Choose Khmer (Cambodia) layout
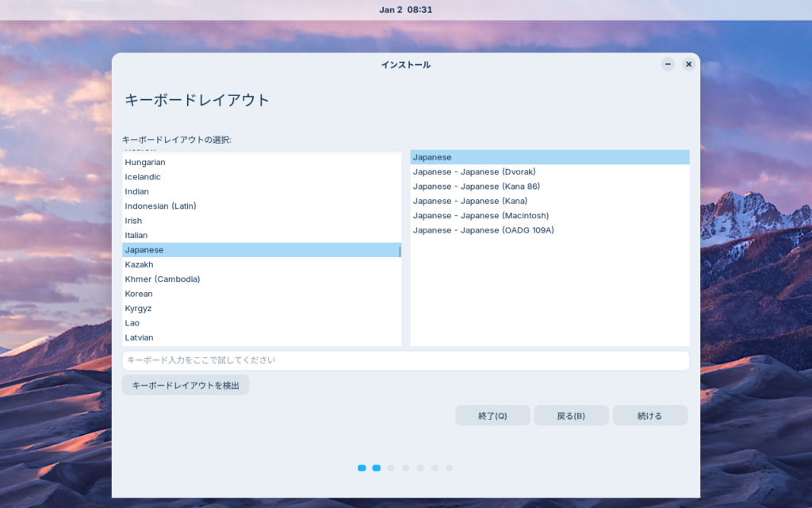Image resolution: width=812 pixels, height=508 pixels. click(x=162, y=279)
